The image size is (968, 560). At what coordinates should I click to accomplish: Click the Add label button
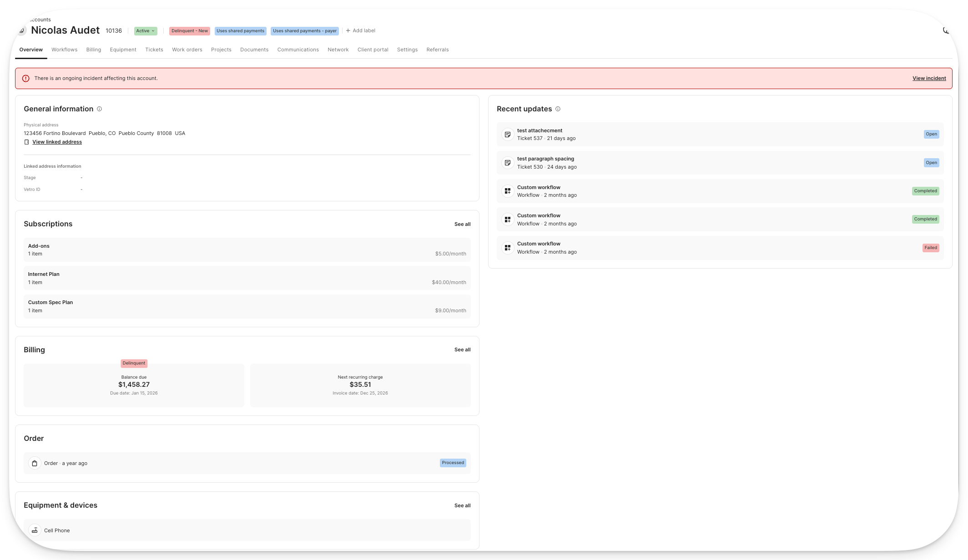(361, 31)
